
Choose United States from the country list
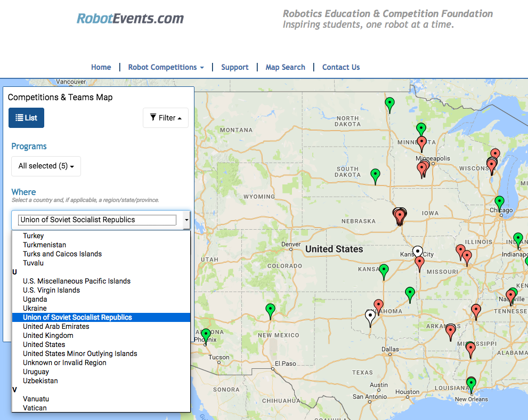tap(44, 344)
